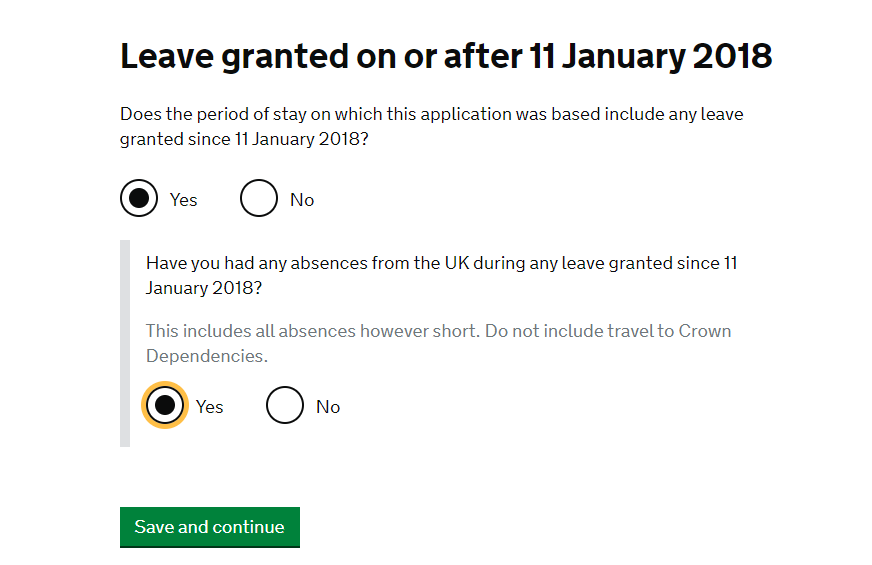Click the 'Does the period of stay' question text
This screenshot has height=565, width=872.
431,114
